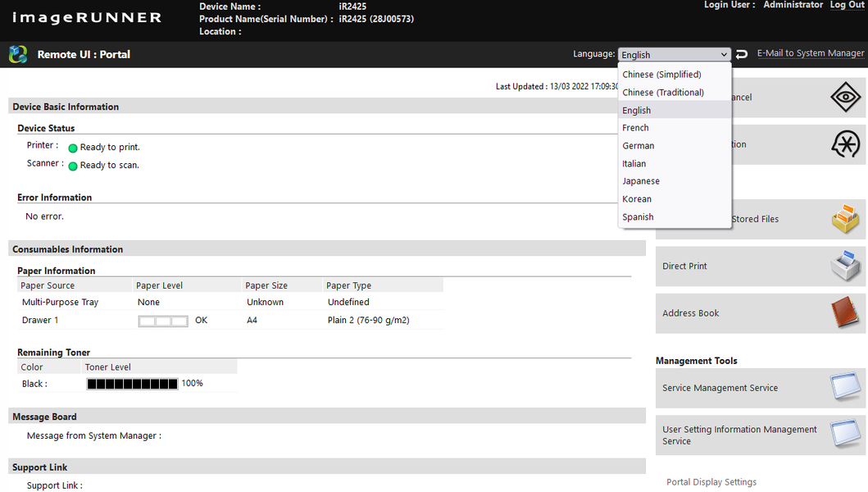This screenshot has height=492, width=868.
Task: Click the black toner level bar
Action: coord(132,384)
